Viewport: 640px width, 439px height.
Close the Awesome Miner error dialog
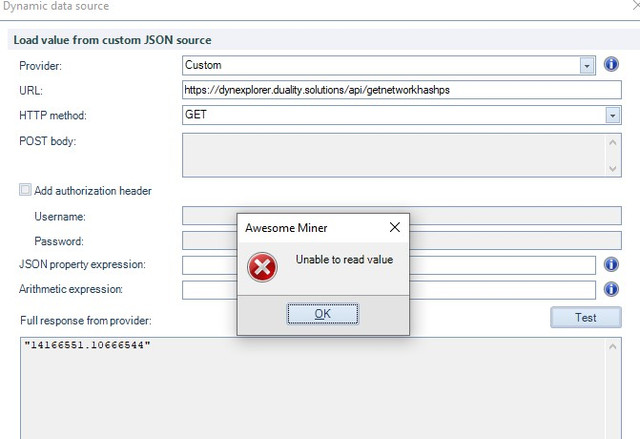395,227
